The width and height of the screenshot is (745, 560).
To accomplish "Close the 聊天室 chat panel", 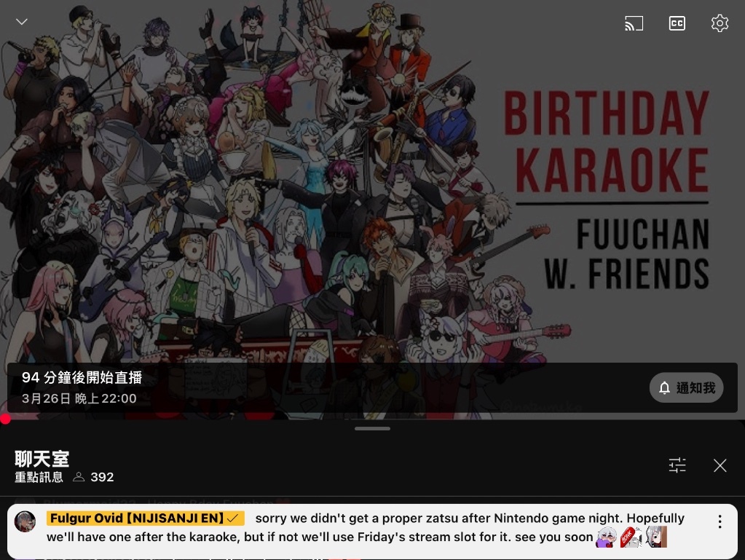I will pos(720,465).
